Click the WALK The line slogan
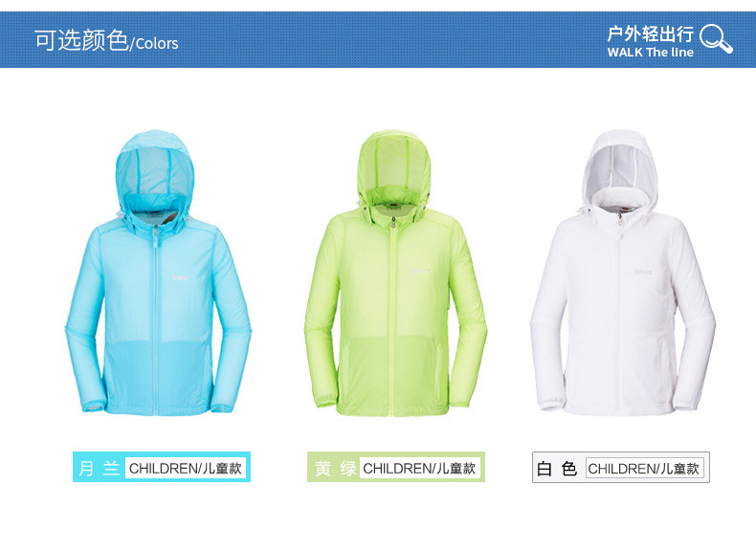 click(x=651, y=52)
